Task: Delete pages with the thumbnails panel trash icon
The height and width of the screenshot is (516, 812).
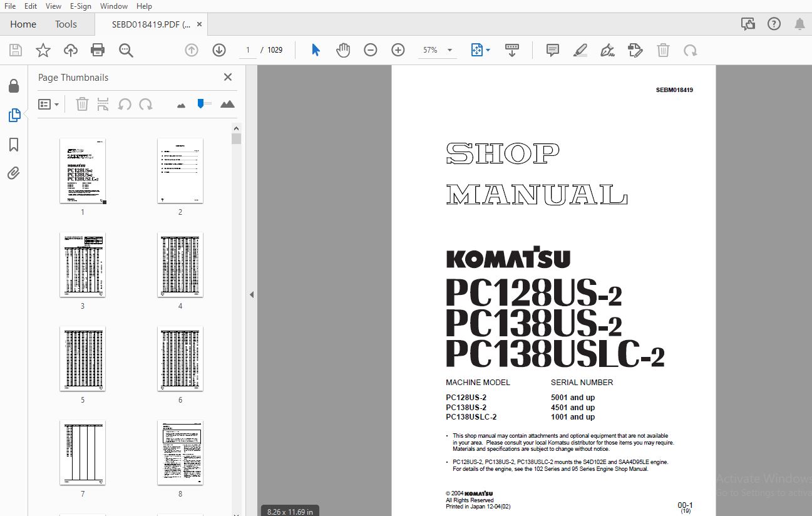Action: coord(82,104)
